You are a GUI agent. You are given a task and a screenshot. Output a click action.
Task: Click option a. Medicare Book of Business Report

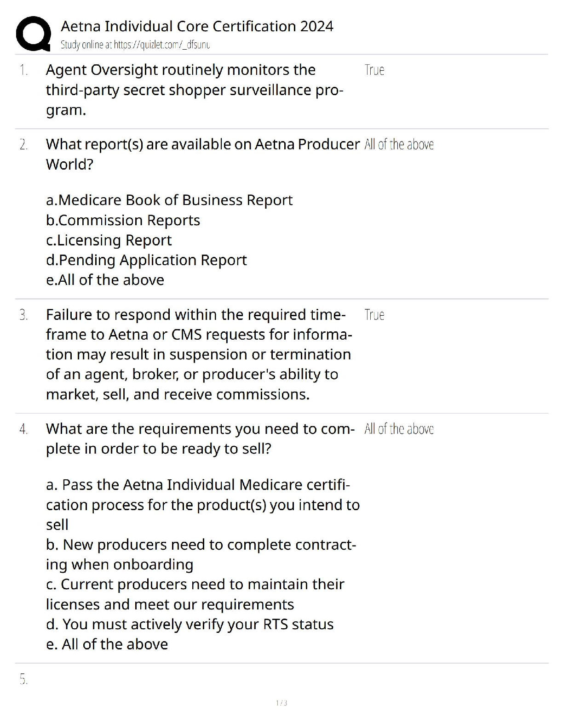tap(169, 200)
